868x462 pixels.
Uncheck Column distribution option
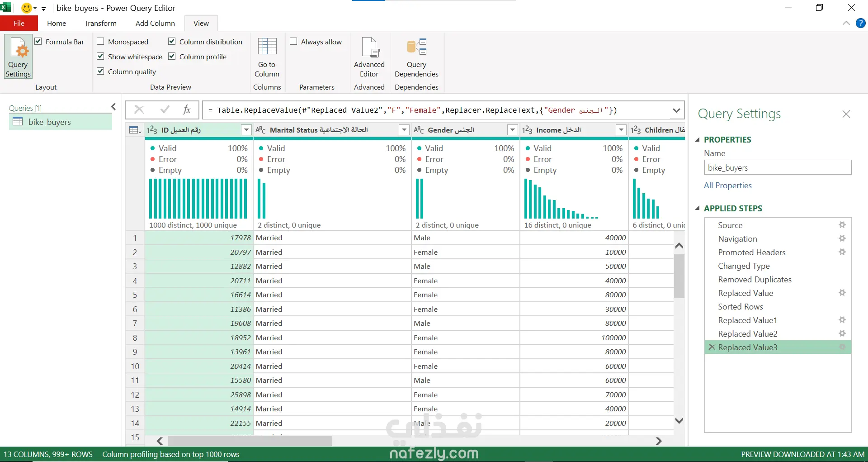pos(172,42)
